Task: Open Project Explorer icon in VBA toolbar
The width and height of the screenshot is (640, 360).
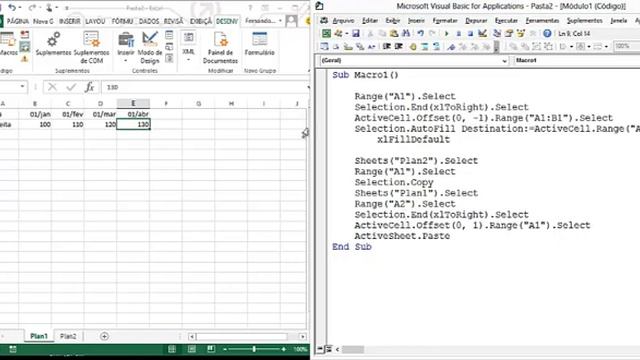Action: (x=497, y=33)
